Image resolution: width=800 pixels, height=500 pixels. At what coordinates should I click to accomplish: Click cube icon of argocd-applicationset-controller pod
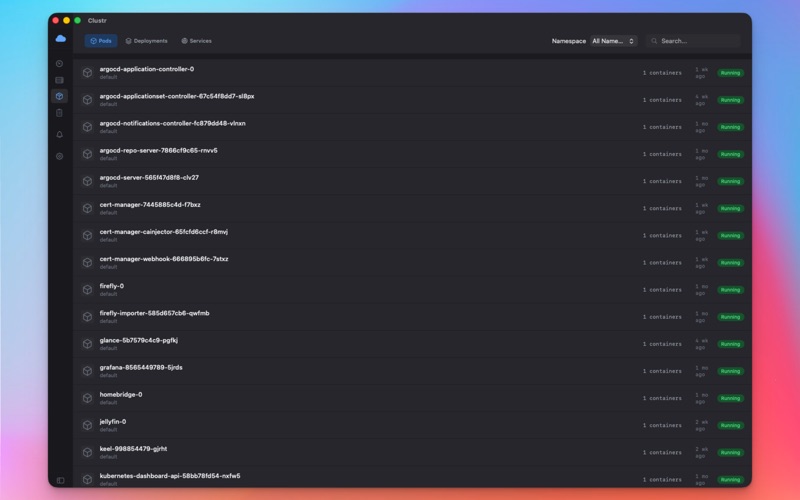coord(87,99)
